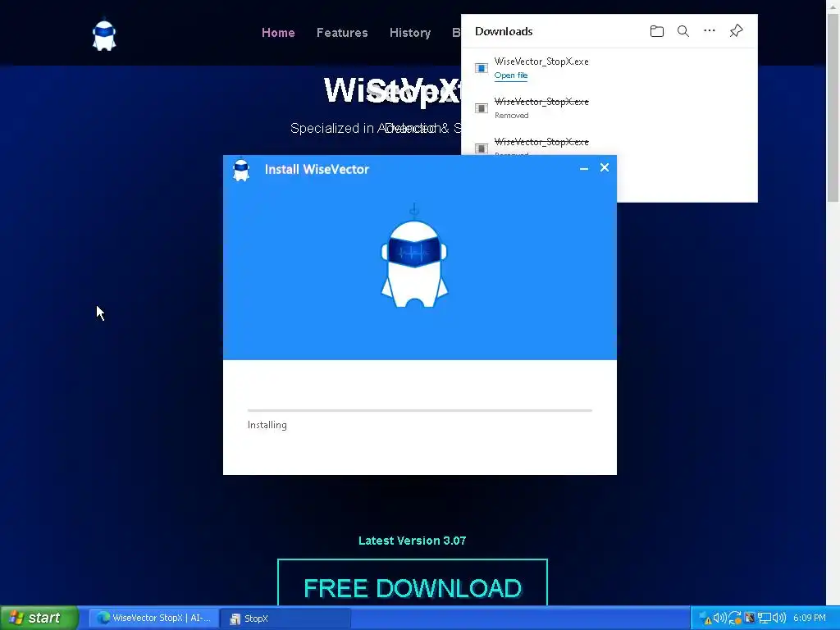Click the first volume speaker tray icon
840x630 pixels.
click(x=720, y=619)
